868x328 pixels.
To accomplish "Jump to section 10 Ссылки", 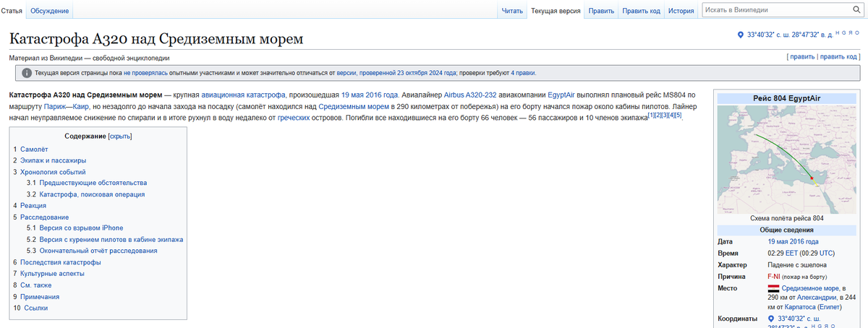I will point(30,308).
